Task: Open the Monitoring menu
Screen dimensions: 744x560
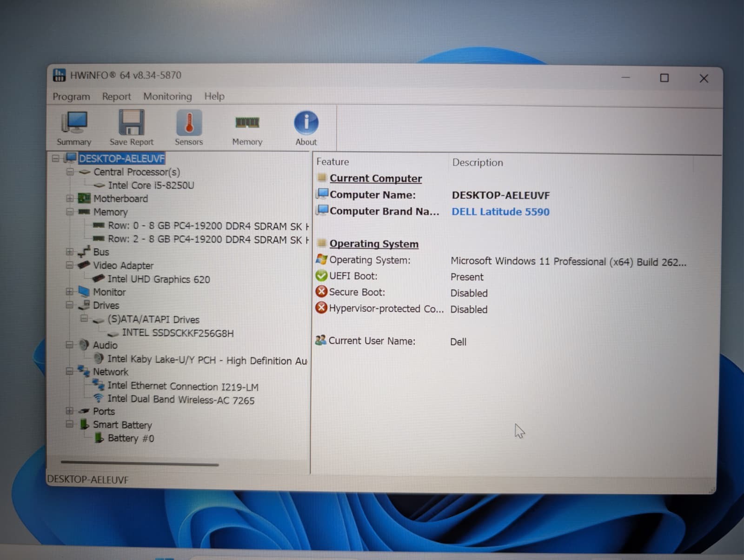Action: (x=167, y=97)
